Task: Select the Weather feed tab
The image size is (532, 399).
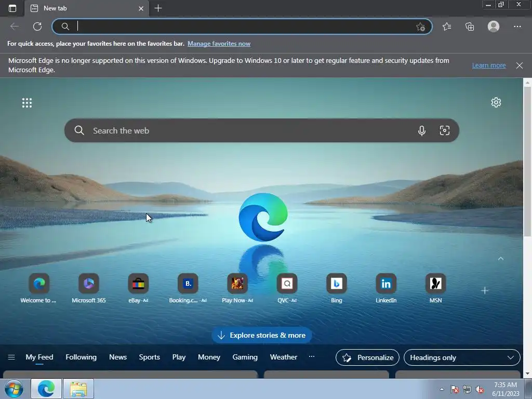Action: point(284,357)
